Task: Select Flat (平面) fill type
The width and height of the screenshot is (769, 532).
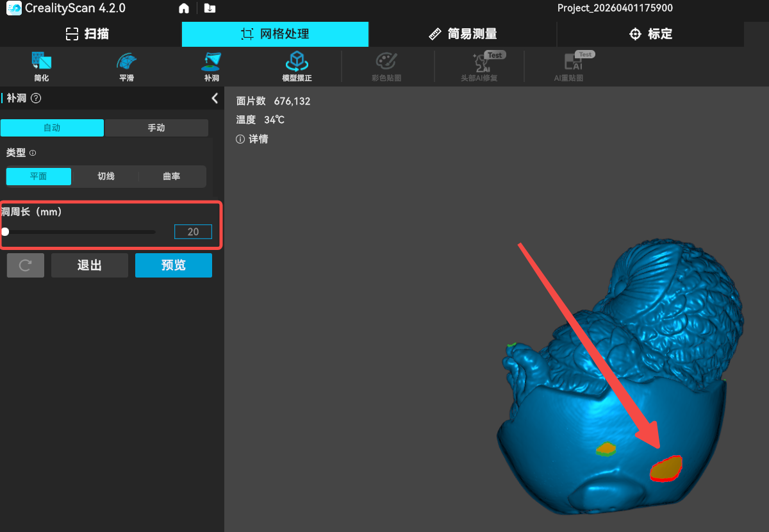Action: click(38, 176)
